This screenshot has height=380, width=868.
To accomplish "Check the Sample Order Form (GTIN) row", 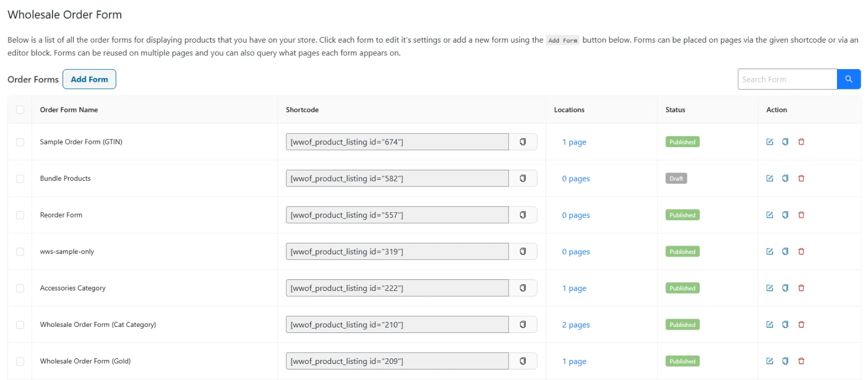I will (20, 142).
